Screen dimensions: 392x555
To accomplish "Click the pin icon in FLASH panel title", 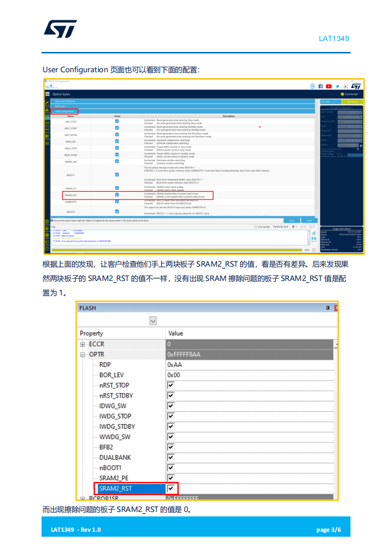I will pos(328,308).
